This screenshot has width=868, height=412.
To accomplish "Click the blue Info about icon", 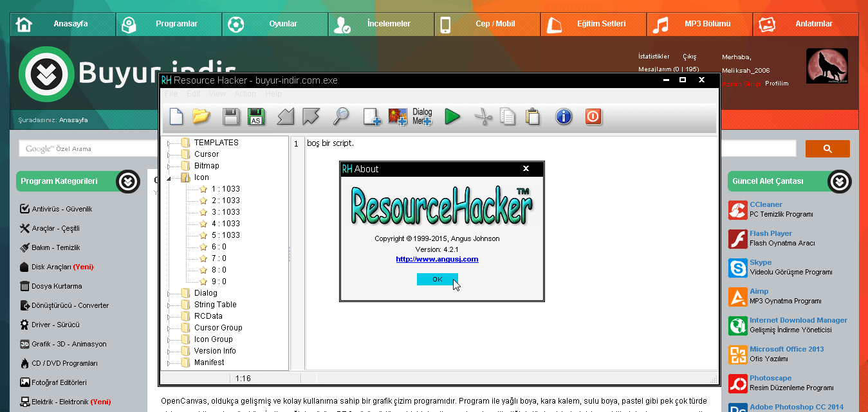I will tap(564, 116).
